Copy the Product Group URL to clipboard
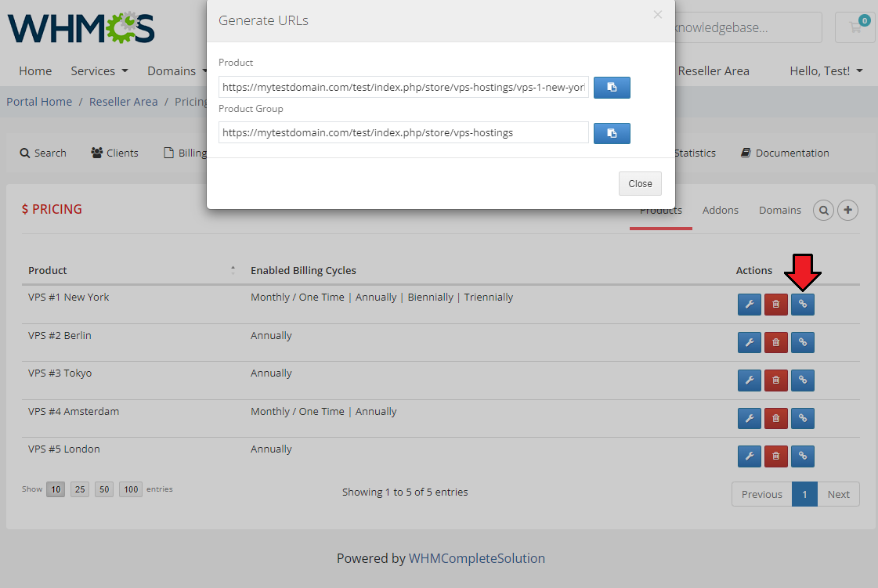 612,133
